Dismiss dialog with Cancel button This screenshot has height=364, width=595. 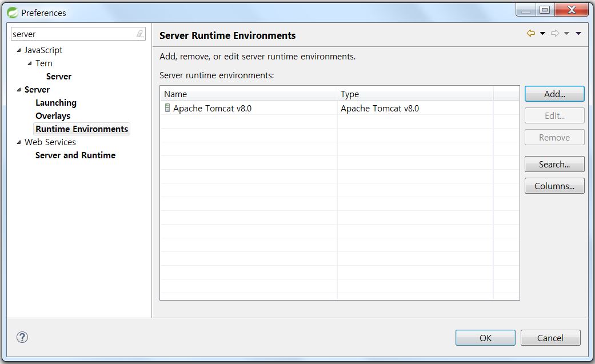tap(550, 338)
